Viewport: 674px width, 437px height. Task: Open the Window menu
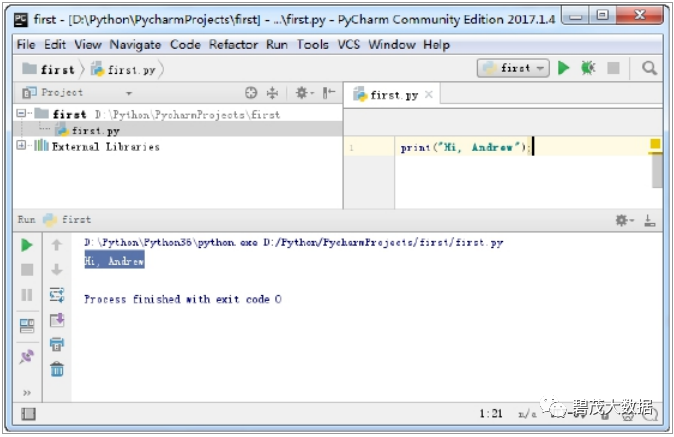click(392, 45)
